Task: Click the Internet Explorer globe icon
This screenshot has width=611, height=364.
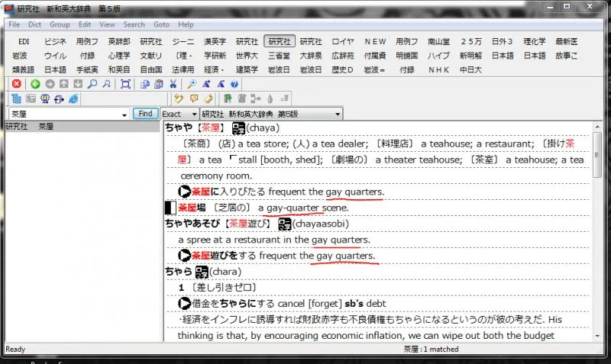Action: pos(73,99)
